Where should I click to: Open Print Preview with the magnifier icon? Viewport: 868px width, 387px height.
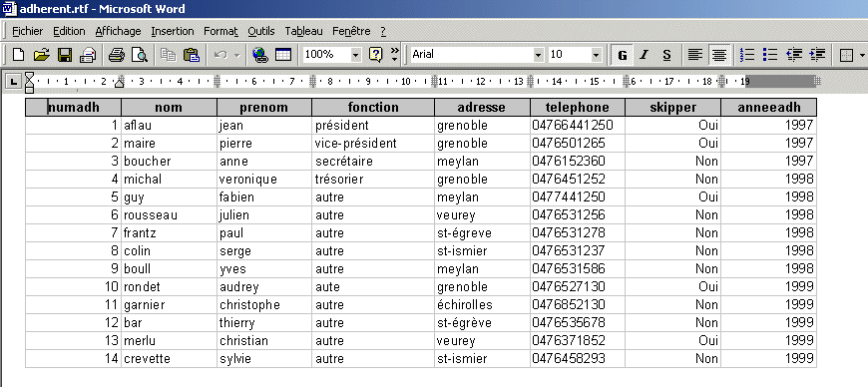[x=140, y=54]
